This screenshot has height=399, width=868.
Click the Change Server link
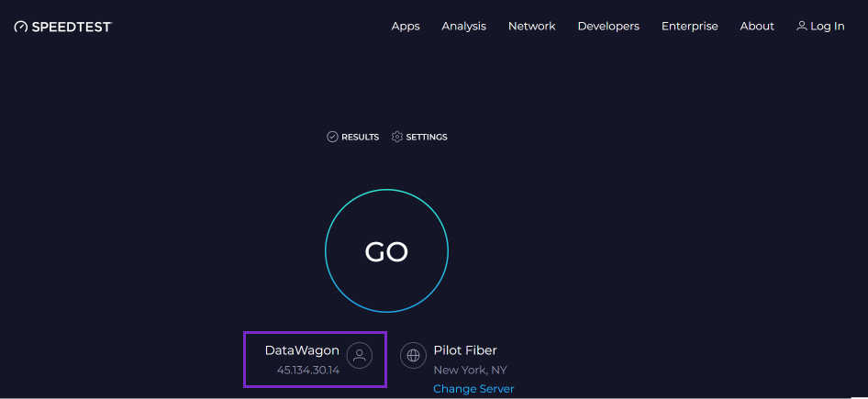(473, 389)
